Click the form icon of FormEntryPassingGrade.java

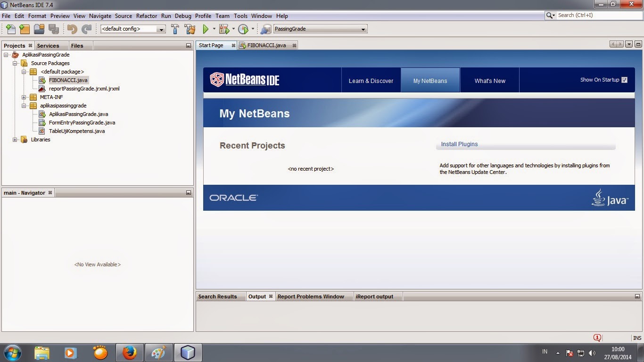42,123
